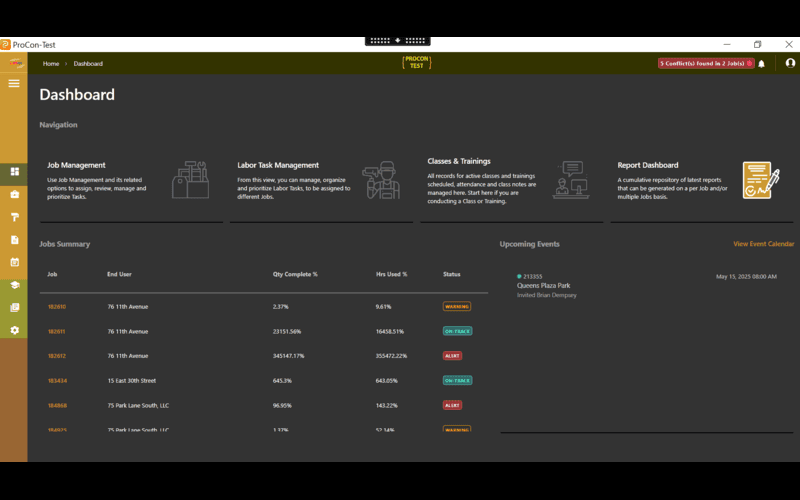Click the ProCon Test center logo
The width and height of the screenshot is (800, 500).
click(416, 63)
